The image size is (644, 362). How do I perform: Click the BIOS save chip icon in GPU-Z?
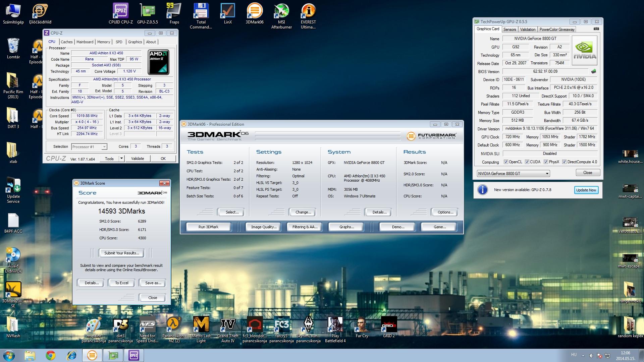click(593, 71)
